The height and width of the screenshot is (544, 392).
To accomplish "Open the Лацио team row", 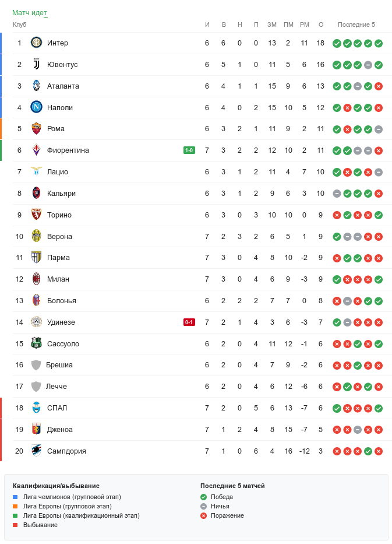I will pos(58,172).
